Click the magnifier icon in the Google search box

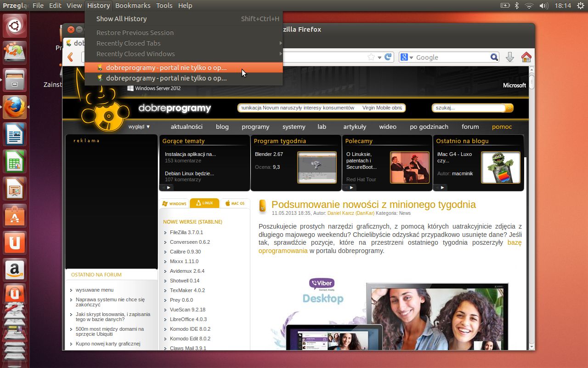click(494, 57)
